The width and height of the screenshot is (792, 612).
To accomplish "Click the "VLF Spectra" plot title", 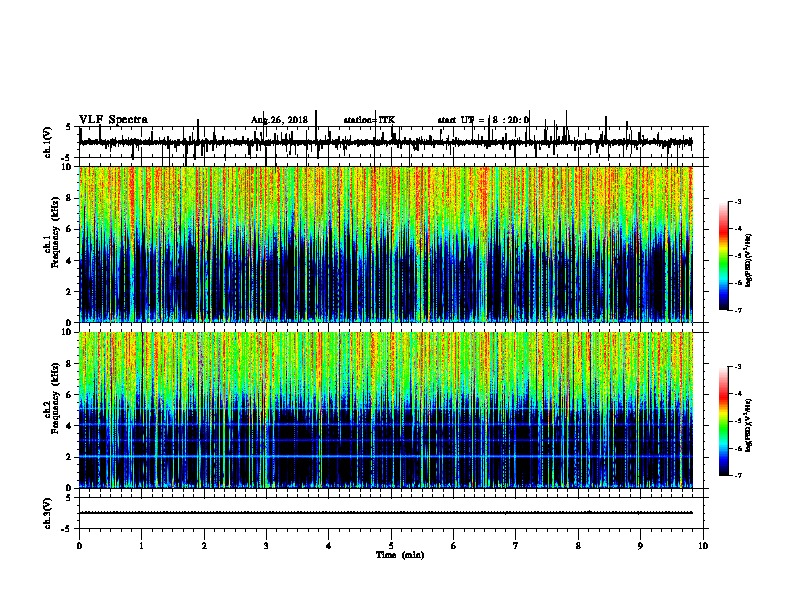I will 113,120.
